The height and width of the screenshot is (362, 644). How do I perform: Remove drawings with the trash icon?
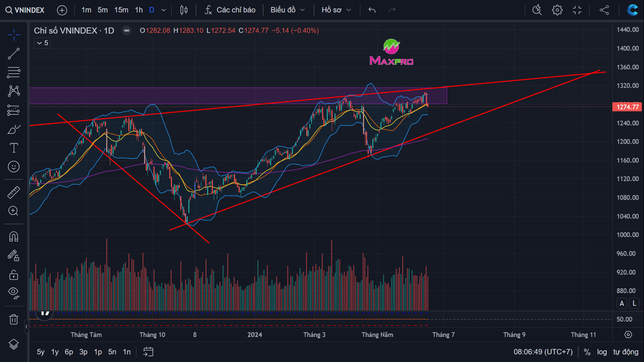coord(14,320)
